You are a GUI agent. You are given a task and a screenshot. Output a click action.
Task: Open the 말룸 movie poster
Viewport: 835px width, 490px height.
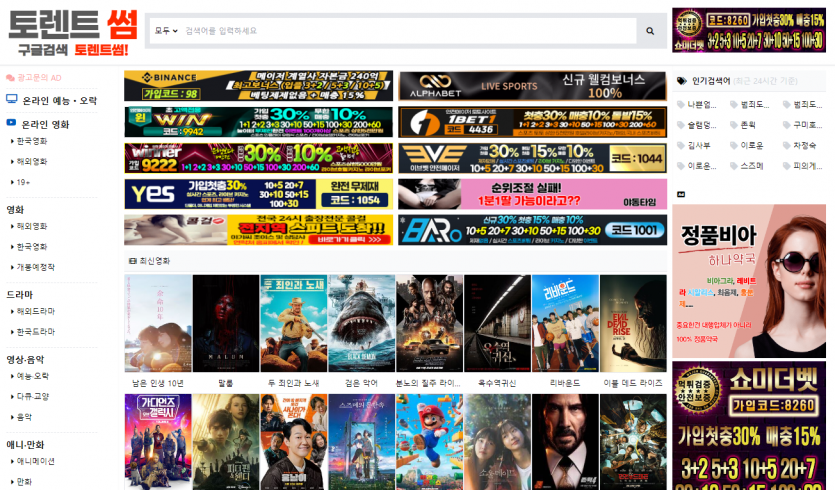226,323
